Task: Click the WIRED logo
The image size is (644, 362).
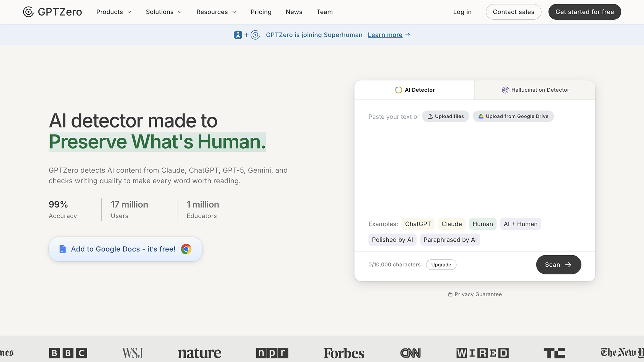Action: pos(482,353)
